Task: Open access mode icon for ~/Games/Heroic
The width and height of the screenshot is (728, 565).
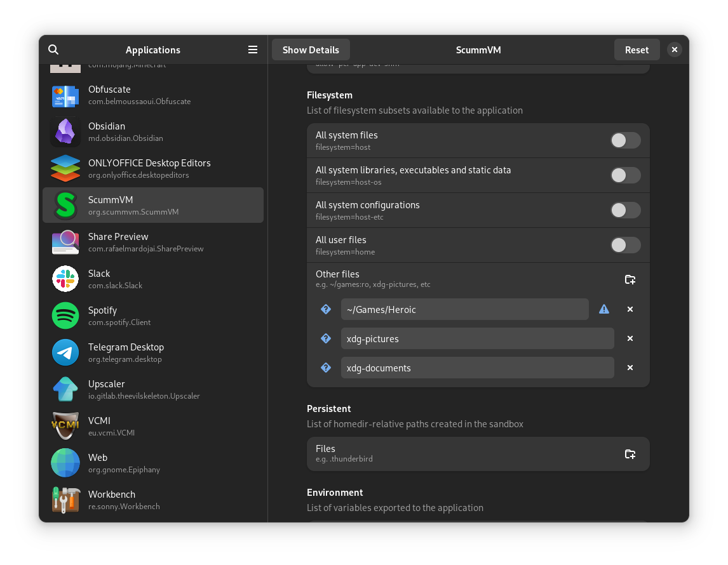Action: [x=326, y=309]
